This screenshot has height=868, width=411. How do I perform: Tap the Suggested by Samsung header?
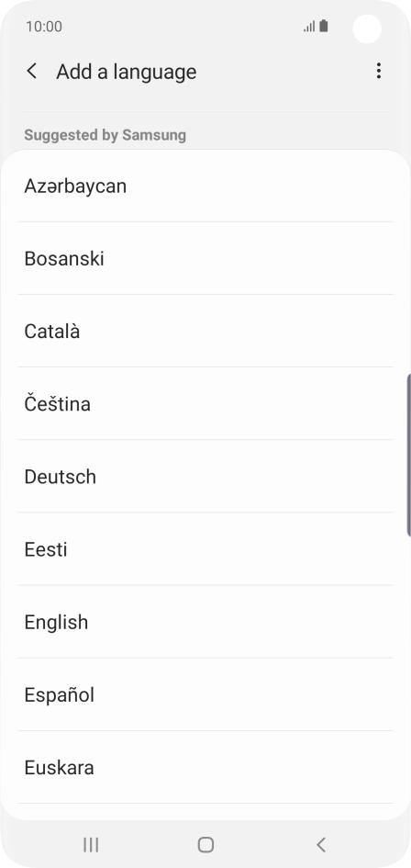pos(106,135)
